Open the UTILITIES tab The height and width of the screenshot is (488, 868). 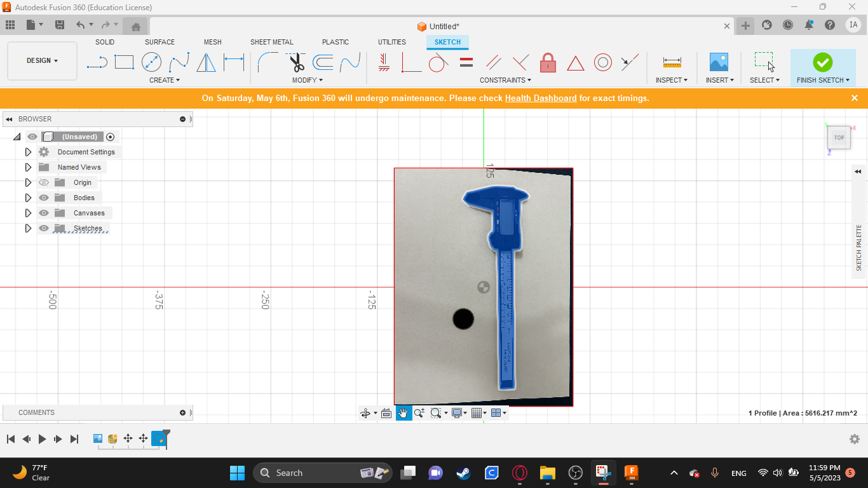392,42
